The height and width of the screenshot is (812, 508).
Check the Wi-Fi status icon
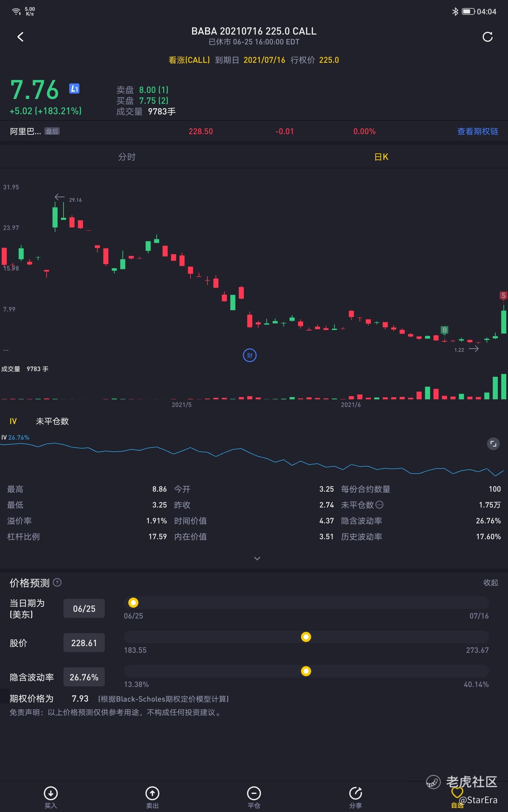click(x=17, y=12)
